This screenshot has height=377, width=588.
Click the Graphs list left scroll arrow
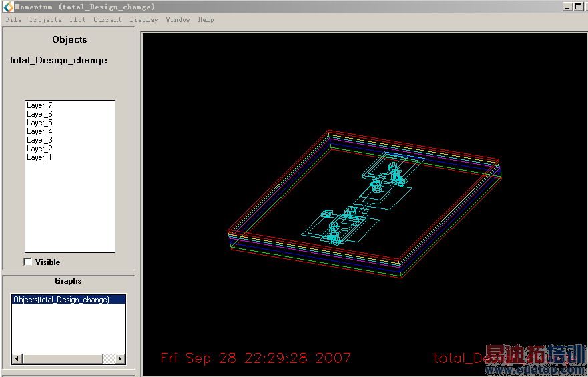point(17,358)
